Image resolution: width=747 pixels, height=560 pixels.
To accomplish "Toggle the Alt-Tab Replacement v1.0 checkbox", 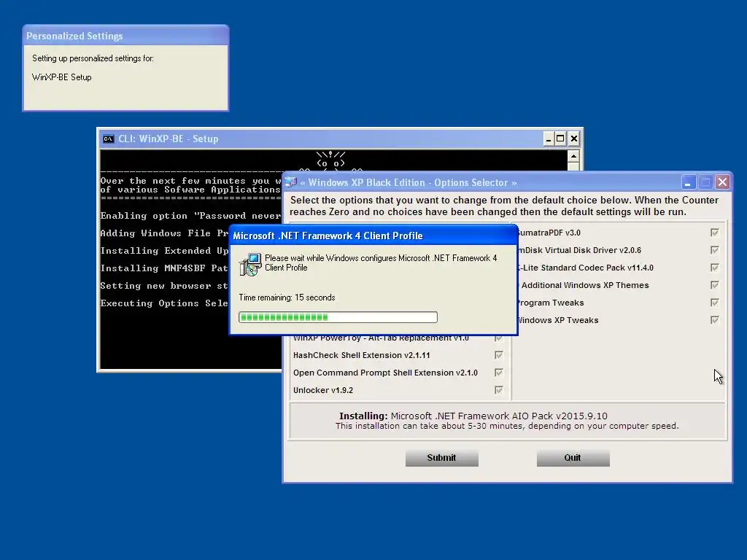I will coord(498,338).
